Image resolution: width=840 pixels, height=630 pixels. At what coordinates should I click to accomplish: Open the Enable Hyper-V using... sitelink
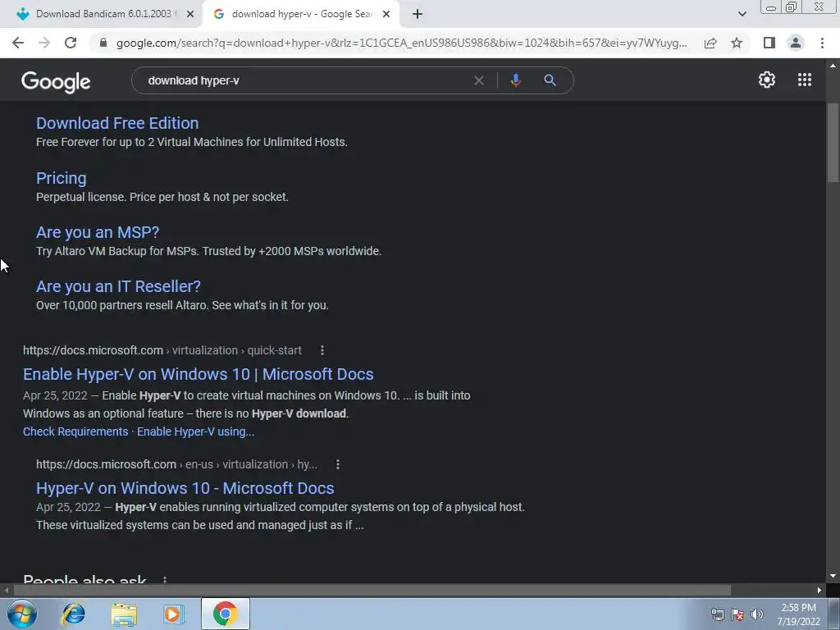point(195,431)
